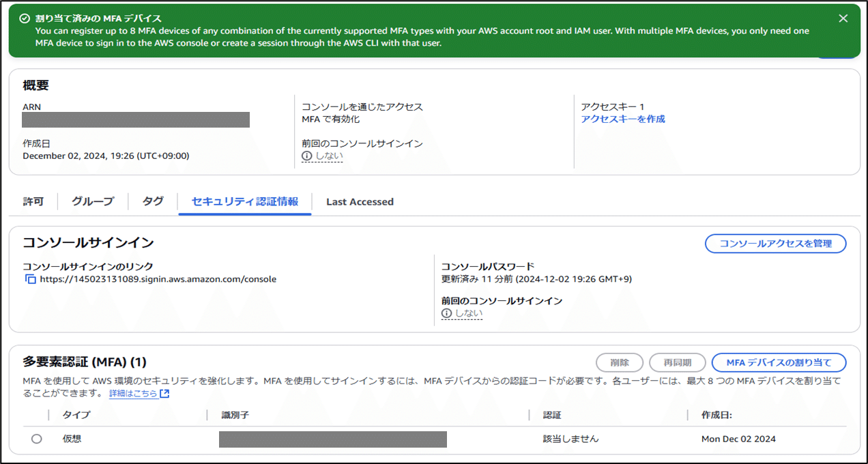The width and height of the screenshot is (868, 464).
Task: Open the 詳細はこちら link
Action: click(133, 393)
